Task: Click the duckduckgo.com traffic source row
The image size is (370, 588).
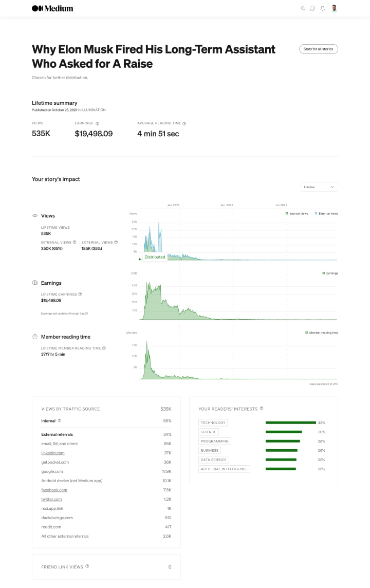Action: click(106, 518)
